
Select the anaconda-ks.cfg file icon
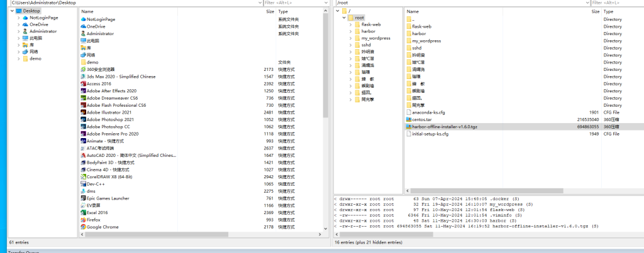pos(408,112)
